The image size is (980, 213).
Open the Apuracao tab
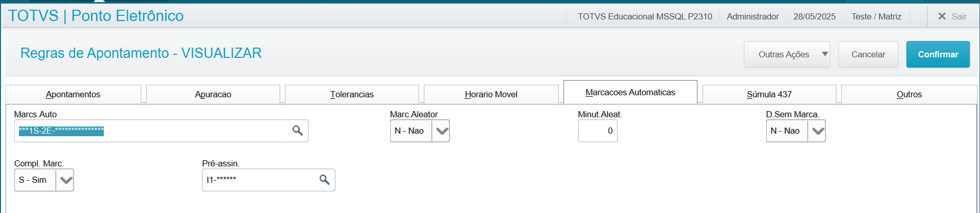pos(213,94)
